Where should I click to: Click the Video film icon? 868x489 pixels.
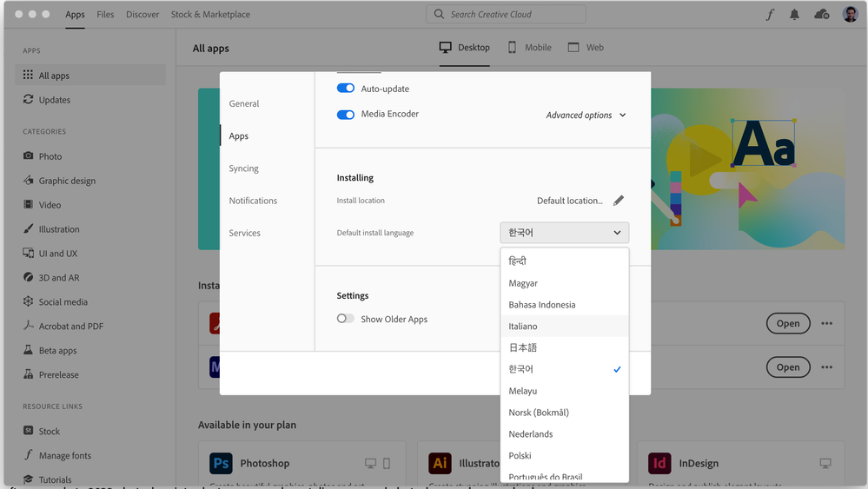pos(28,204)
